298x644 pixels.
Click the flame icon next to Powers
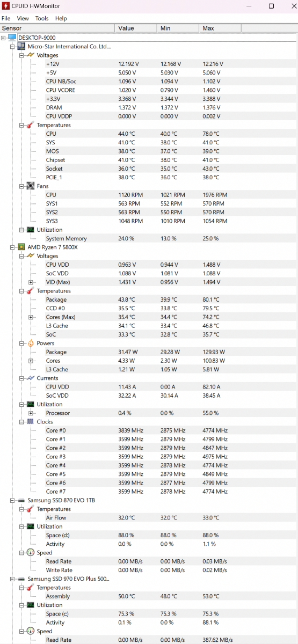tap(31, 343)
